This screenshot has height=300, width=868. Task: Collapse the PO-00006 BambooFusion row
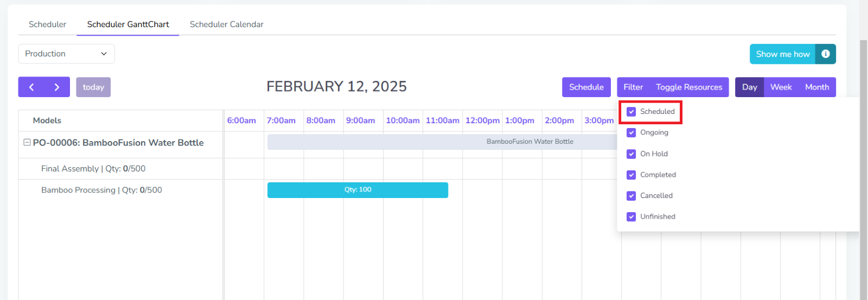click(x=27, y=142)
